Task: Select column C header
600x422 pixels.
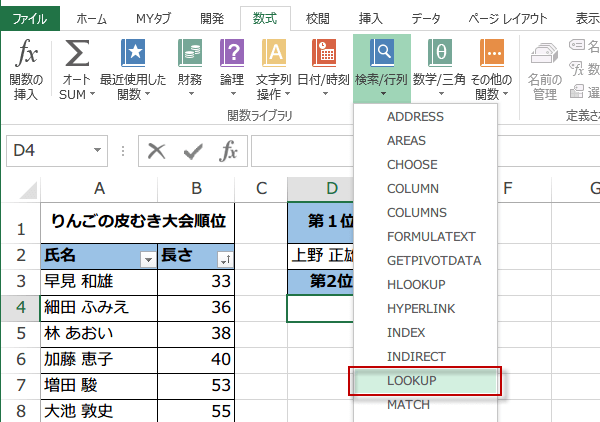Action: click(x=261, y=189)
